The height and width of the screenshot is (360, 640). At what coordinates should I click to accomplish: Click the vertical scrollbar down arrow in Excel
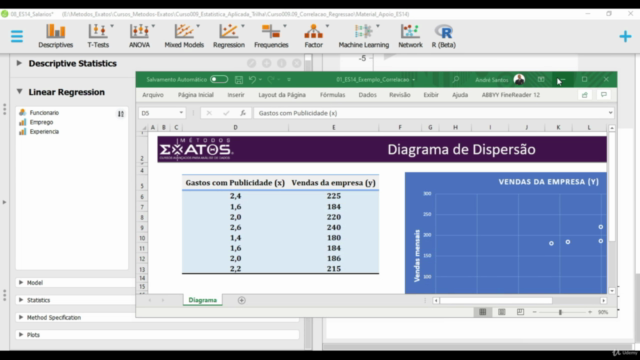(x=612, y=291)
